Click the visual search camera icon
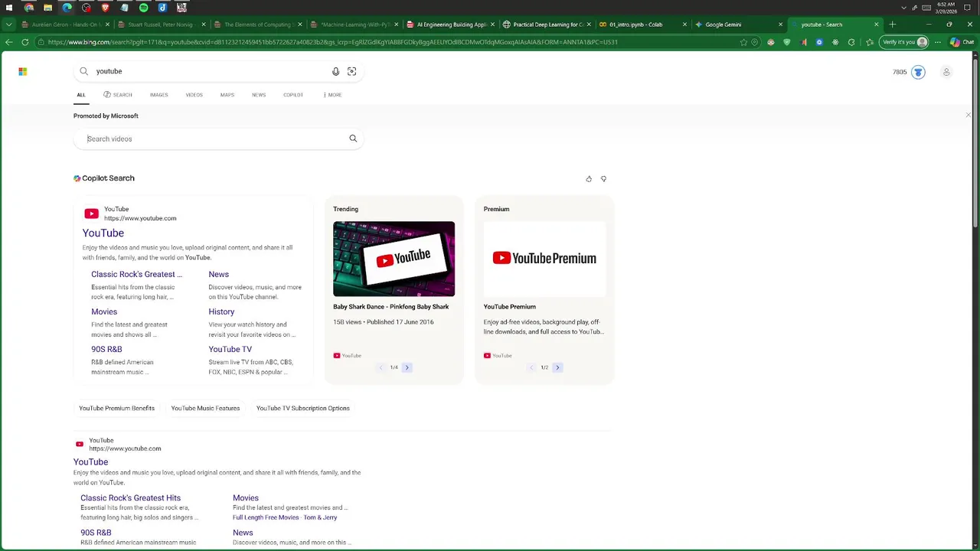Viewport: 980px width, 551px height. [351, 71]
